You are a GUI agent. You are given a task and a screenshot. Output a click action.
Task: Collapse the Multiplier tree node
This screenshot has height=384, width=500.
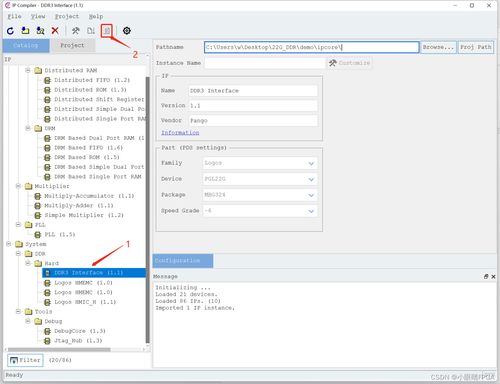click(18, 186)
